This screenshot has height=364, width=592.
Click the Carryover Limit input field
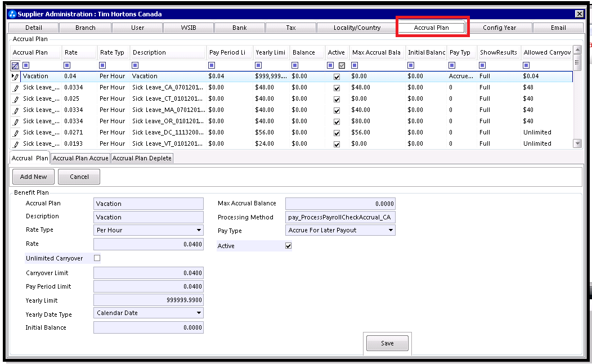(149, 273)
